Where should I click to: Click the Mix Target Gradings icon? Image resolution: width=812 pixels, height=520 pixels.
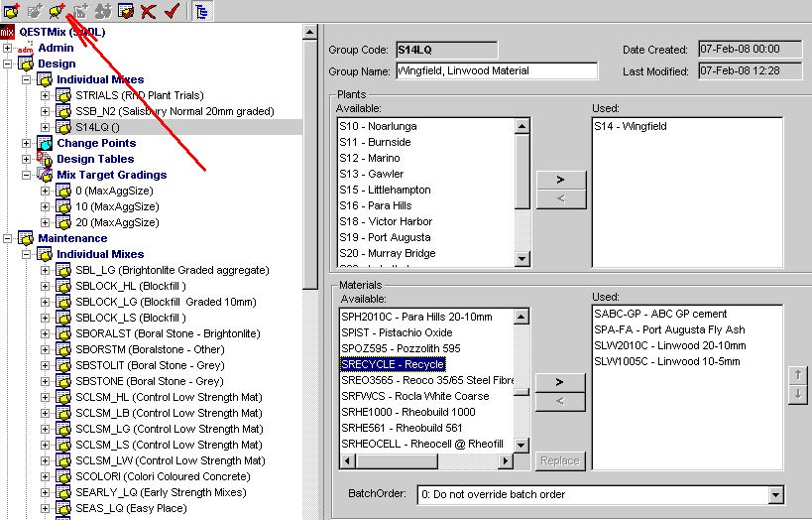click(x=45, y=175)
